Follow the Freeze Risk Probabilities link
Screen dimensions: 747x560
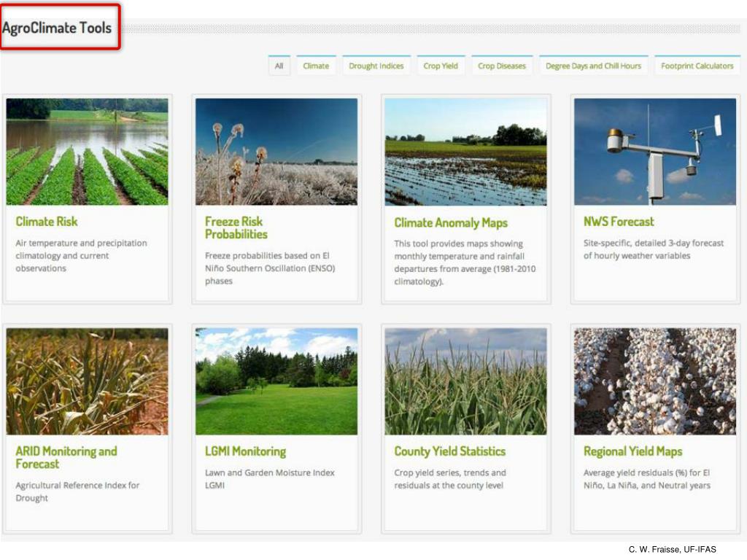click(x=236, y=227)
